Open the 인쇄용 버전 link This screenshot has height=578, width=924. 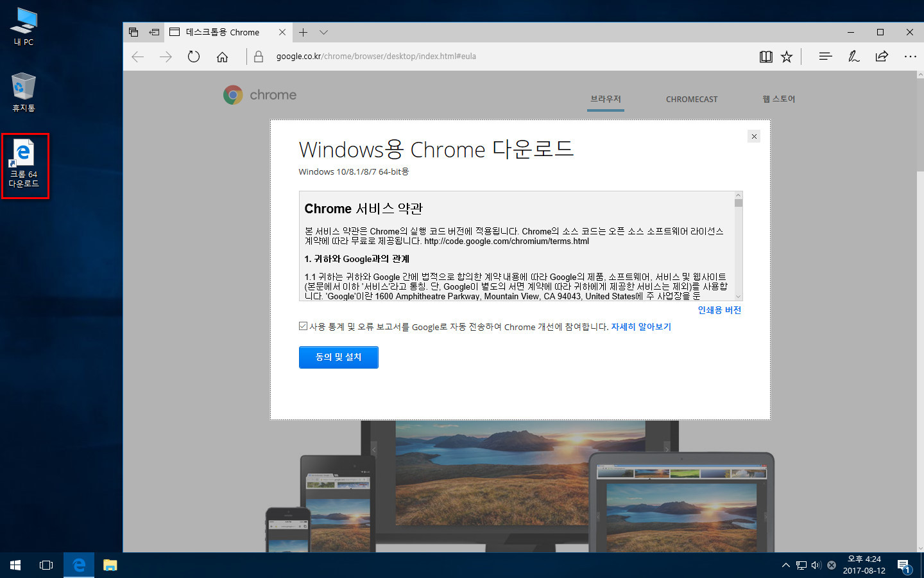click(719, 310)
